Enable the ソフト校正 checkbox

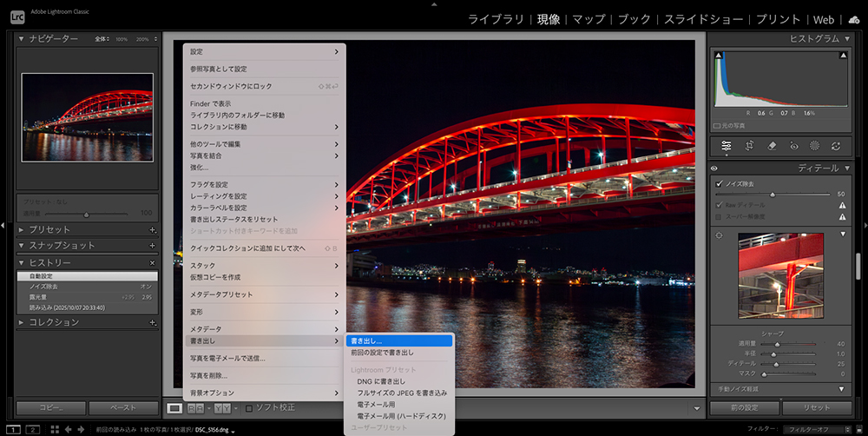pyautogui.click(x=249, y=407)
